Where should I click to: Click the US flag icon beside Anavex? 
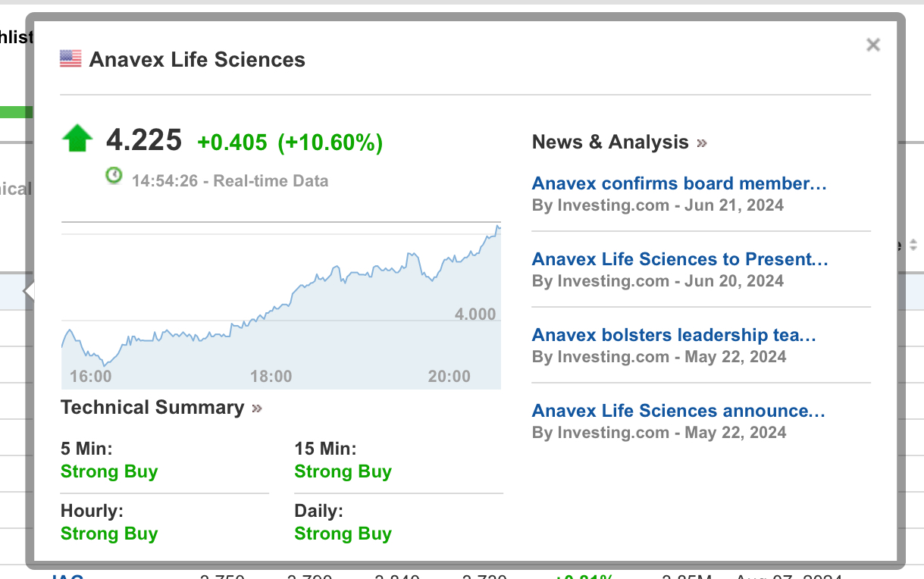coord(70,58)
